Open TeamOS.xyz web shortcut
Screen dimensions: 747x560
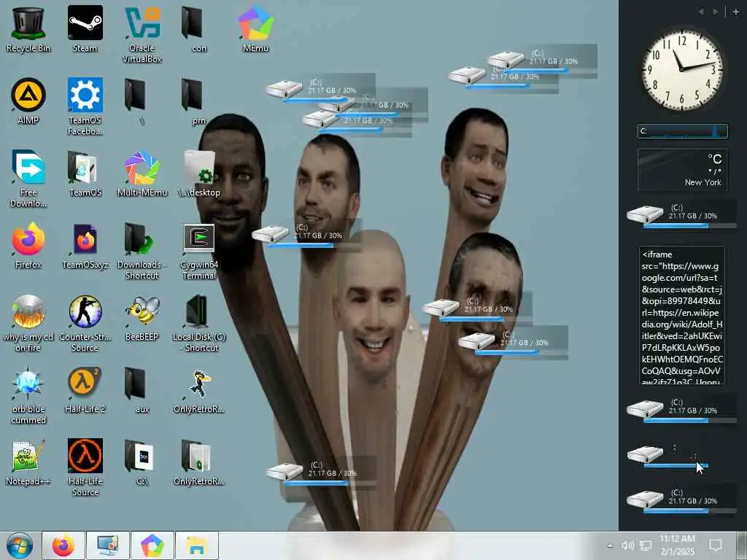click(x=85, y=246)
